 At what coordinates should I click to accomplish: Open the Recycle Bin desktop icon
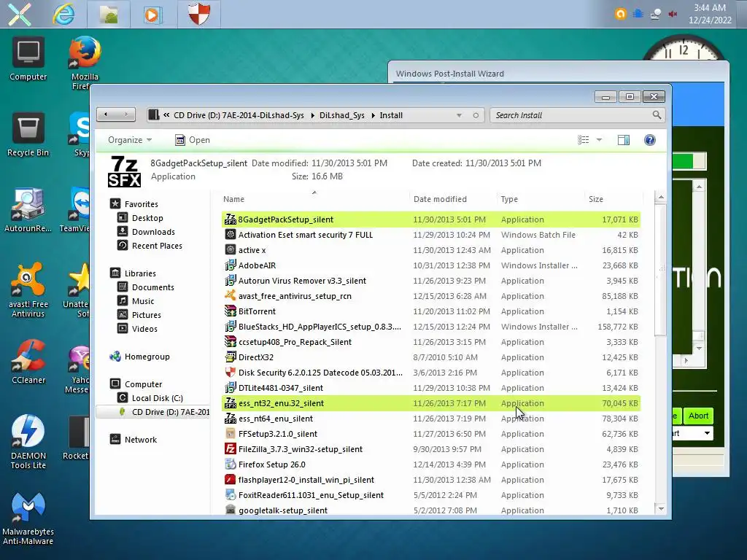28,135
